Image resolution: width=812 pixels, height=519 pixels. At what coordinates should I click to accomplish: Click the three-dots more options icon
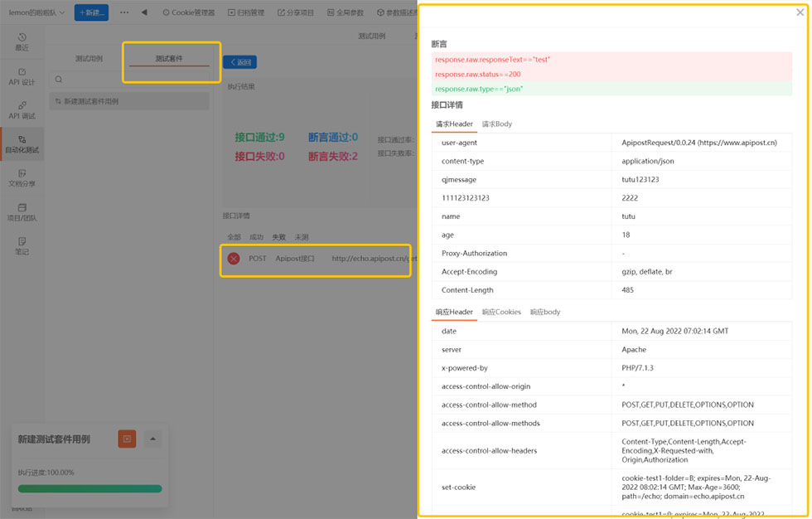pos(124,12)
